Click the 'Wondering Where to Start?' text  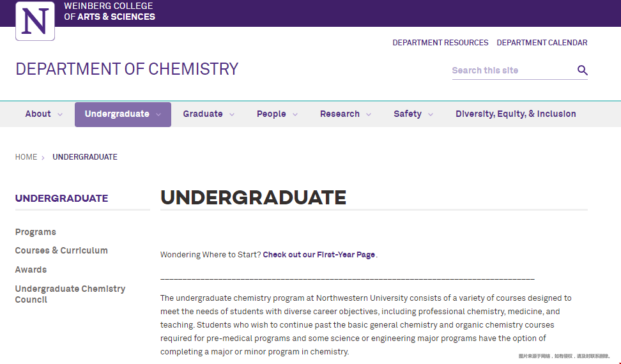[x=211, y=255]
